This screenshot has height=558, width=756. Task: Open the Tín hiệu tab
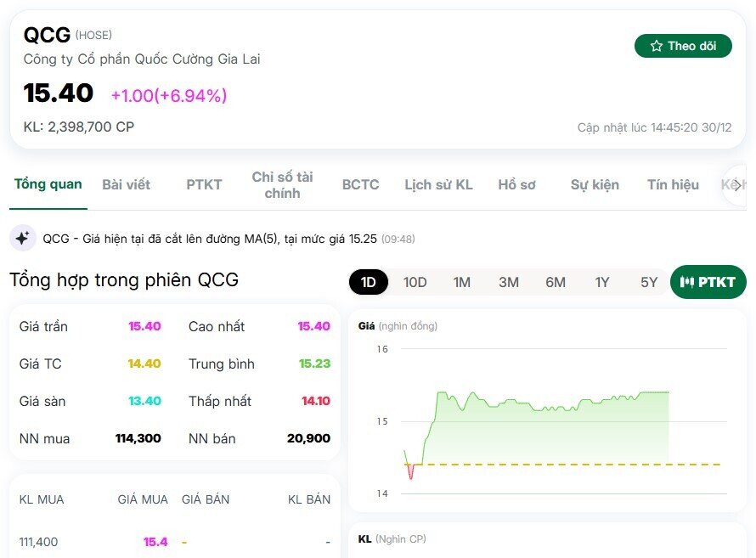pyautogui.click(x=672, y=184)
